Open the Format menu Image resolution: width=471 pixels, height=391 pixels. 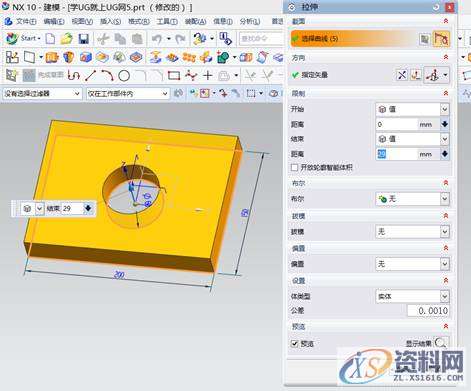pyautogui.click(x=139, y=22)
